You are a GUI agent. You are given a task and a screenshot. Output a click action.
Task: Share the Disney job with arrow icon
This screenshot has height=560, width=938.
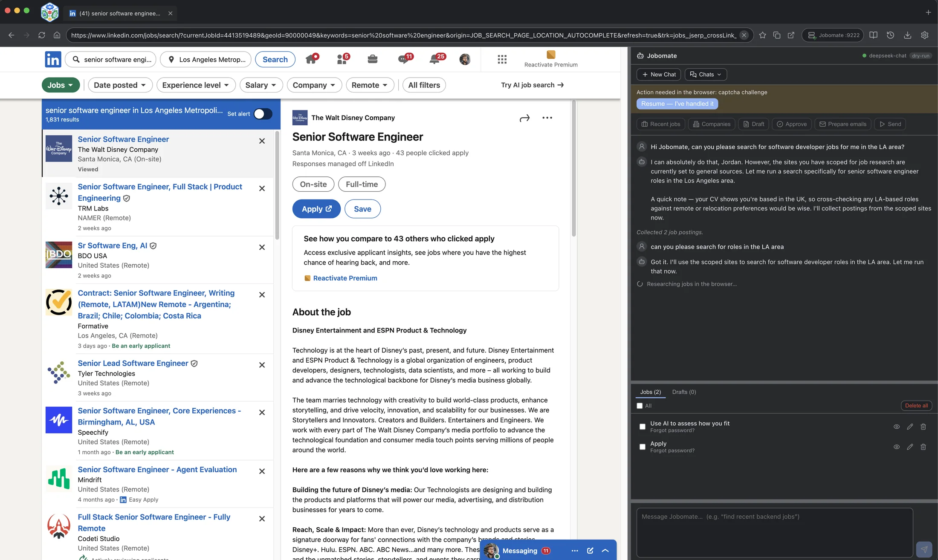pyautogui.click(x=524, y=118)
